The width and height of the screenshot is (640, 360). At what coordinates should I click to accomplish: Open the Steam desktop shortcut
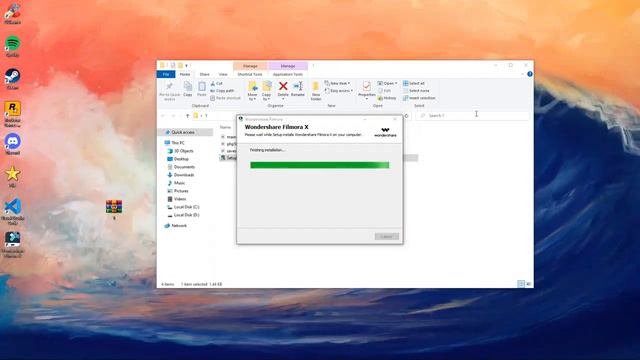click(13, 79)
